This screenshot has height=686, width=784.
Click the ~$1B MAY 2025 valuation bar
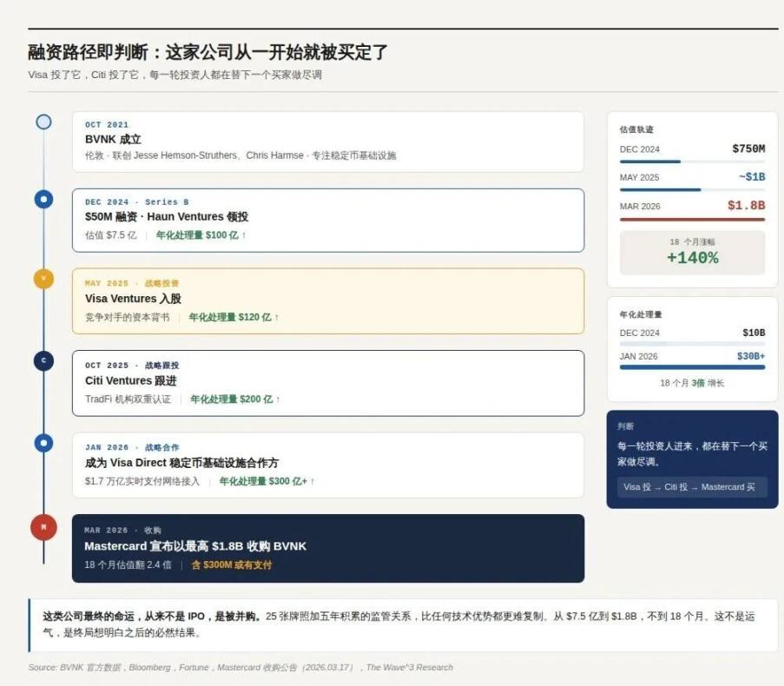click(x=660, y=189)
